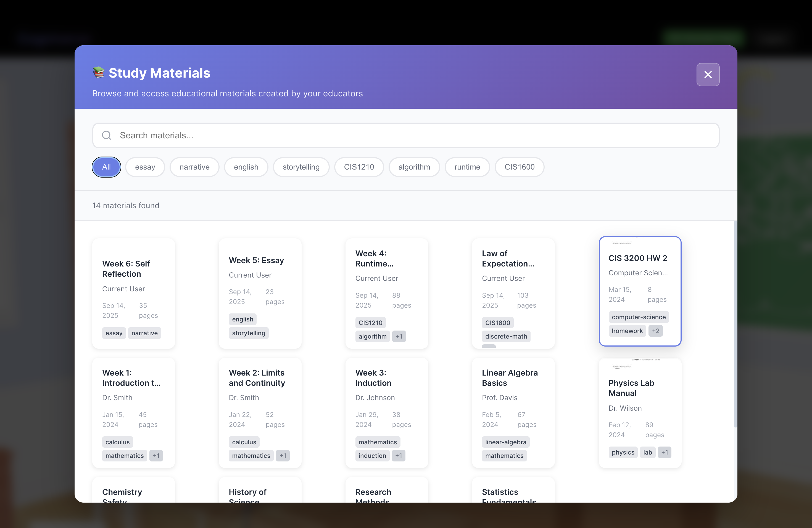Toggle the narrative filter chip
Viewport: 812px width, 528px height.
click(194, 167)
